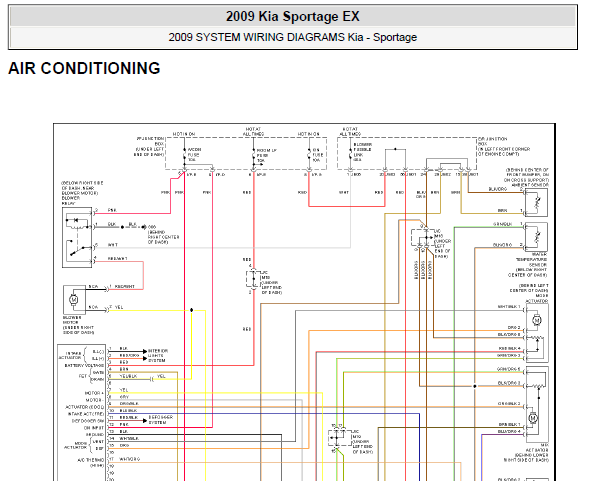Click the YEL/BLK wire label at pin 5

128,376
